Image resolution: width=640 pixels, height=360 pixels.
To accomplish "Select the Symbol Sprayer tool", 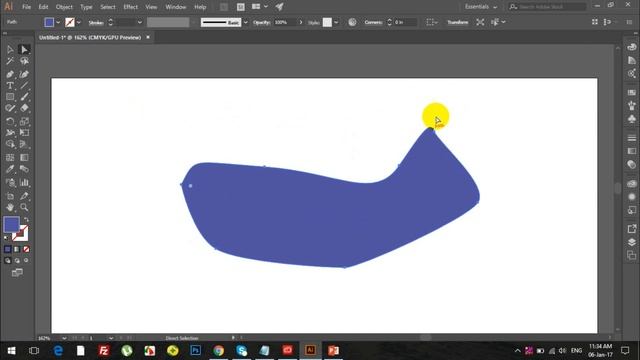I will 10,182.
